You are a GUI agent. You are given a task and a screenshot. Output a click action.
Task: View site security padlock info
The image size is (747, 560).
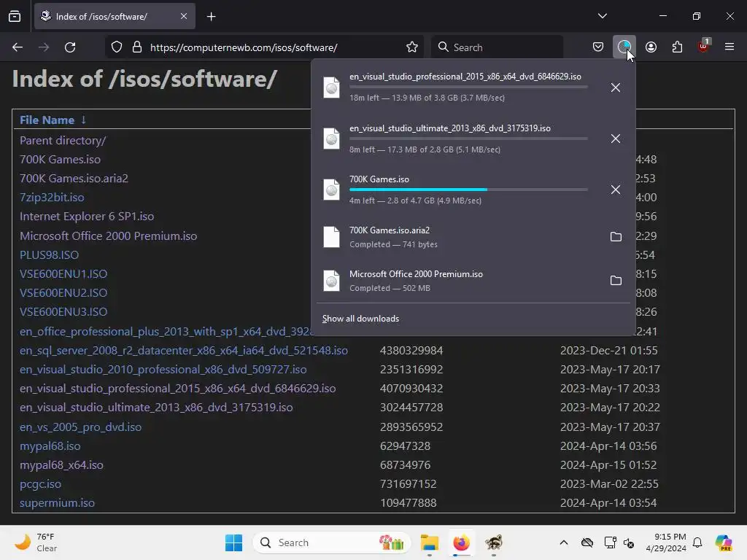[x=137, y=47]
